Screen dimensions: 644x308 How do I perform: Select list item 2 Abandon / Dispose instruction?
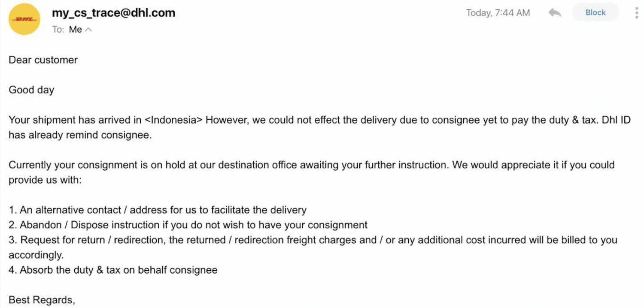point(188,225)
